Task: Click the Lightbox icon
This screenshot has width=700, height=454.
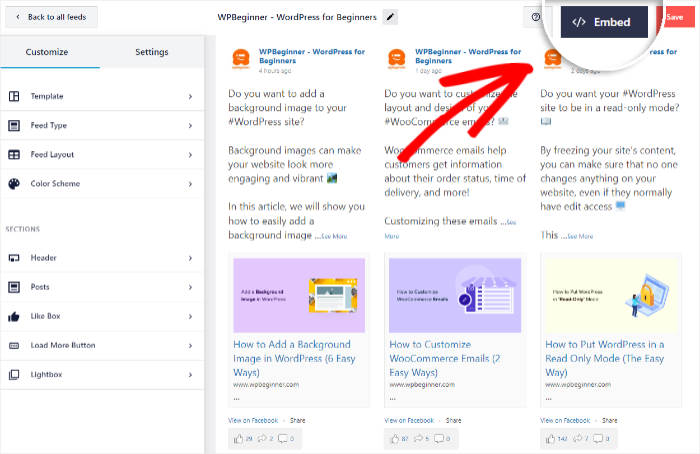Action: tap(14, 375)
